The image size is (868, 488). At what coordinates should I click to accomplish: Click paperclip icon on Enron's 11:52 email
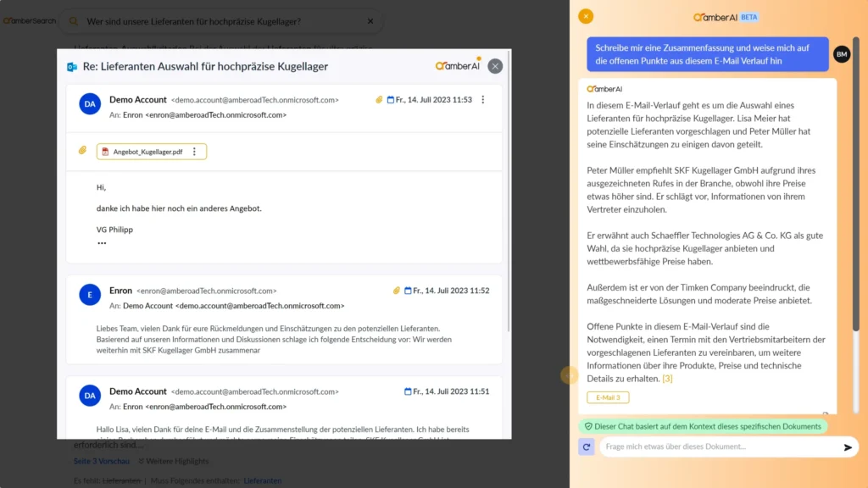point(397,291)
